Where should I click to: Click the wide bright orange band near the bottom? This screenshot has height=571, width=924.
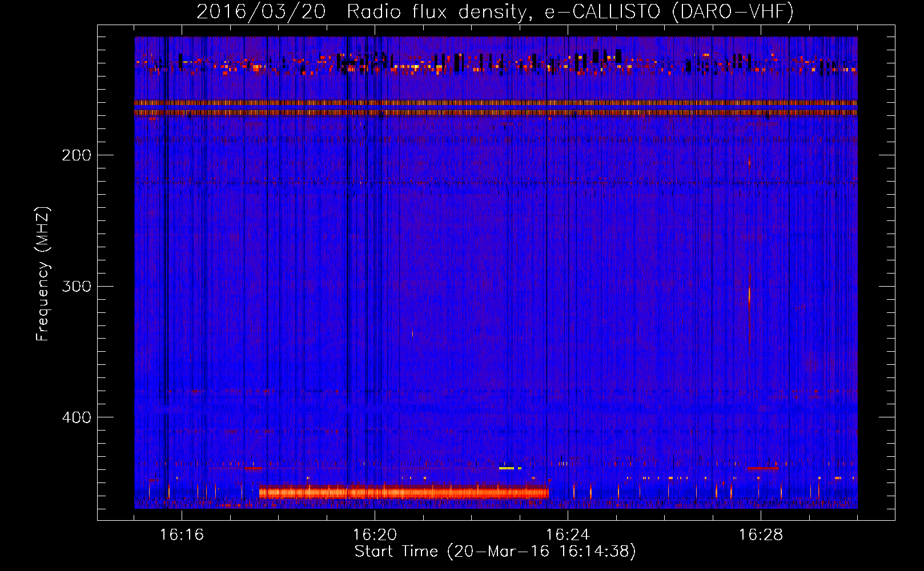(x=403, y=492)
